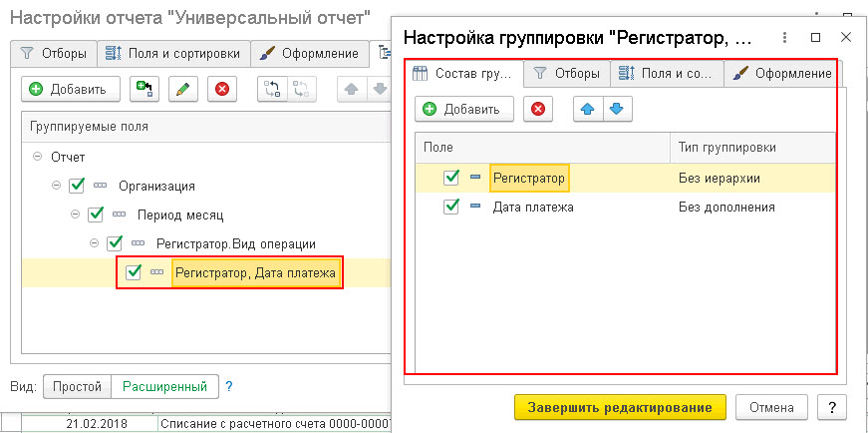The height and width of the screenshot is (433, 868).
Task: Uncheck the Организация grouping checkbox
Action: (x=77, y=186)
